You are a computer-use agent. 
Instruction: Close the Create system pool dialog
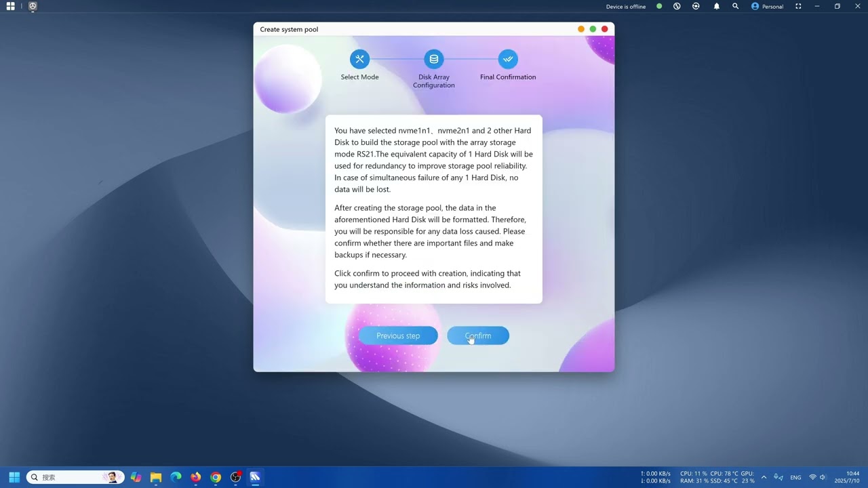[605, 29]
